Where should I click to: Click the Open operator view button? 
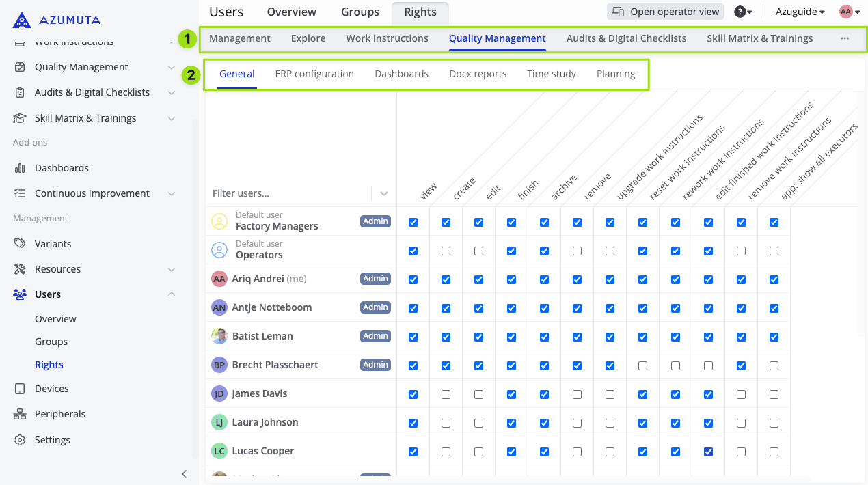[x=665, y=12]
